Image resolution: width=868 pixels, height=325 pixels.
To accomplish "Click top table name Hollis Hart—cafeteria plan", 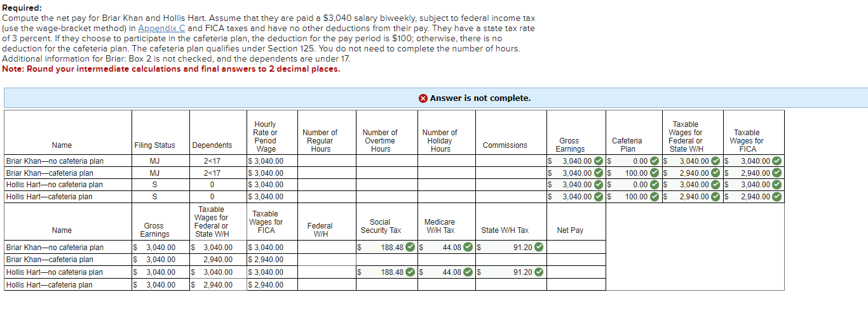I will coord(49,197).
